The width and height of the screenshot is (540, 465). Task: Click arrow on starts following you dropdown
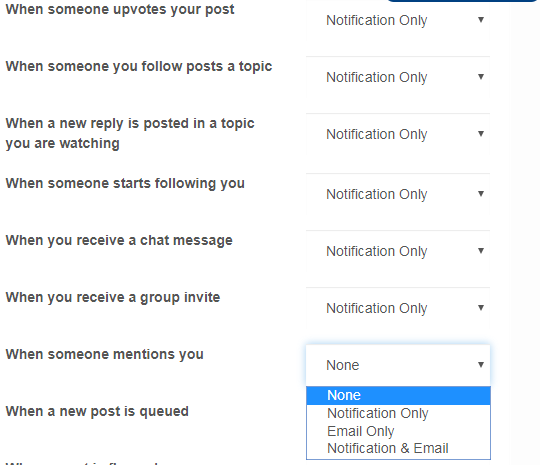[x=481, y=193]
